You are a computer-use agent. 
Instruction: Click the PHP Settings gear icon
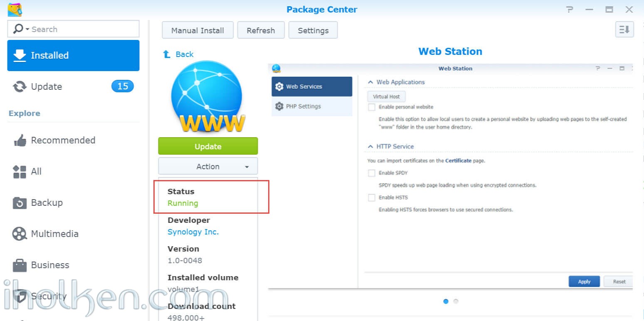click(x=279, y=106)
